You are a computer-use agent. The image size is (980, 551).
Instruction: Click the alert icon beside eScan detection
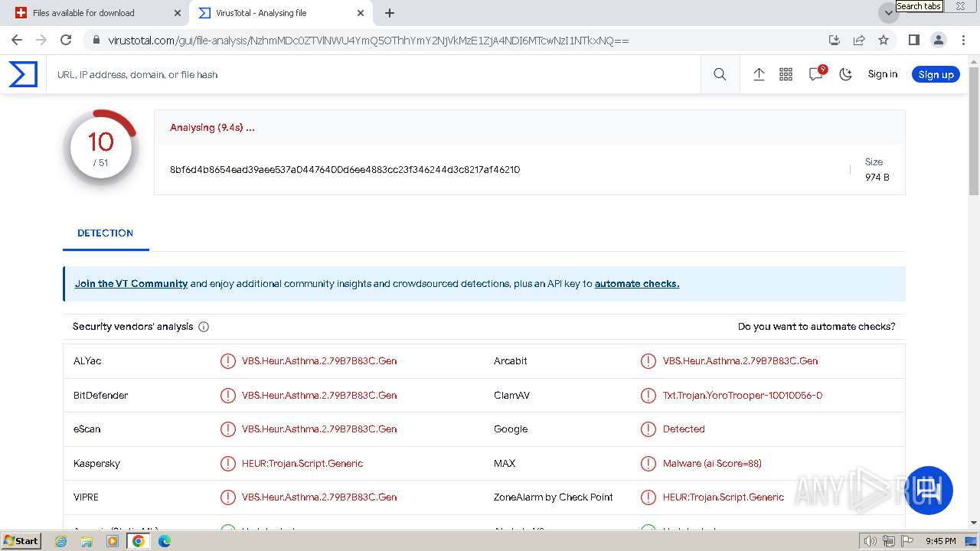click(x=228, y=429)
